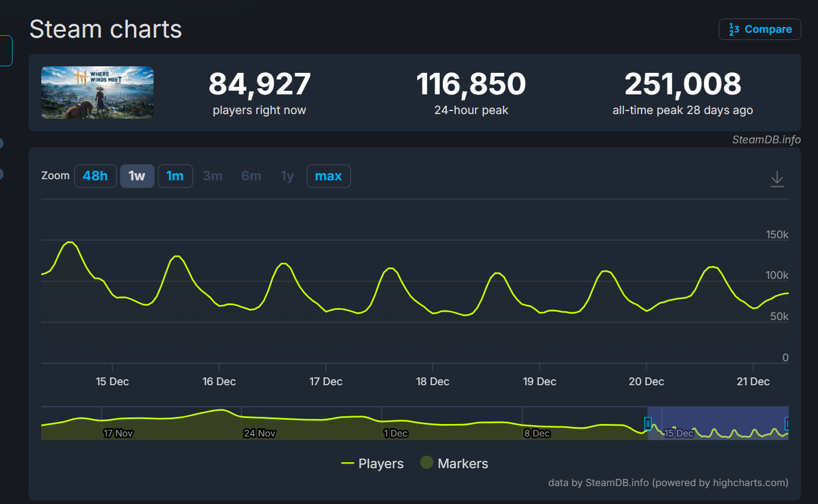Viewport: 818px width, 504px height.
Task: Pick the 1y zoom range
Action: point(287,176)
